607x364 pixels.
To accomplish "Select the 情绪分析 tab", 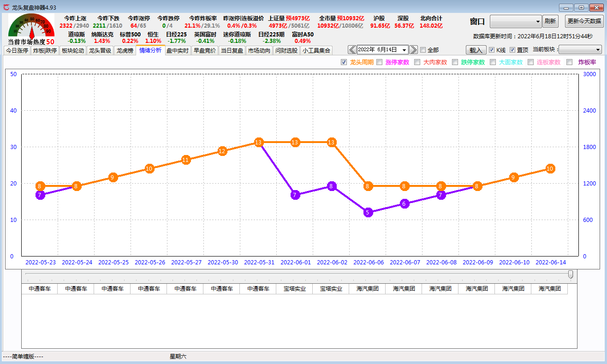I will click(150, 50).
